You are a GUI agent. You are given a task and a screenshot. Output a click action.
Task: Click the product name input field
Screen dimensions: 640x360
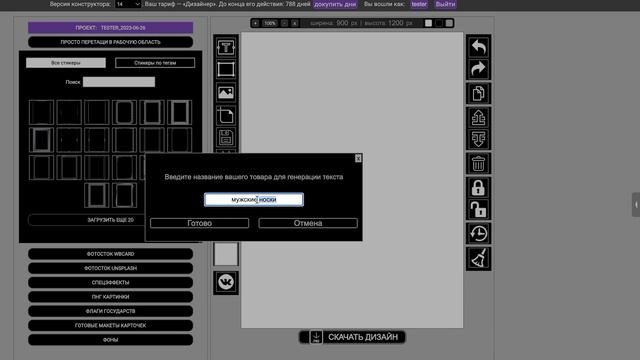click(254, 200)
